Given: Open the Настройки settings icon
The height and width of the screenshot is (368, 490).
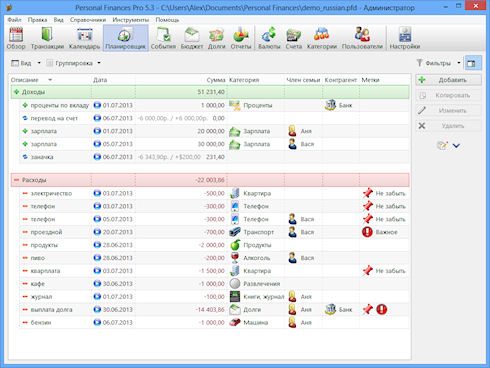Looking at the screenshot, I should (x=405, y=38).
